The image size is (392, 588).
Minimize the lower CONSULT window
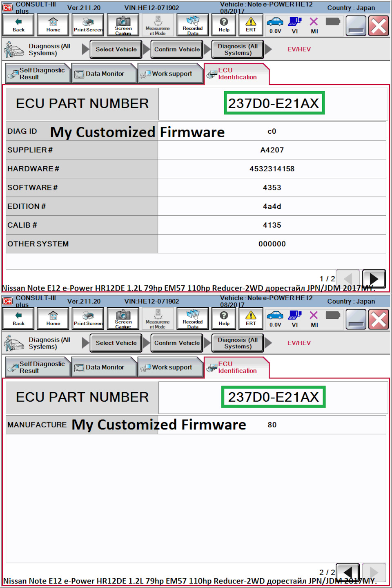[x=356, y=320]
